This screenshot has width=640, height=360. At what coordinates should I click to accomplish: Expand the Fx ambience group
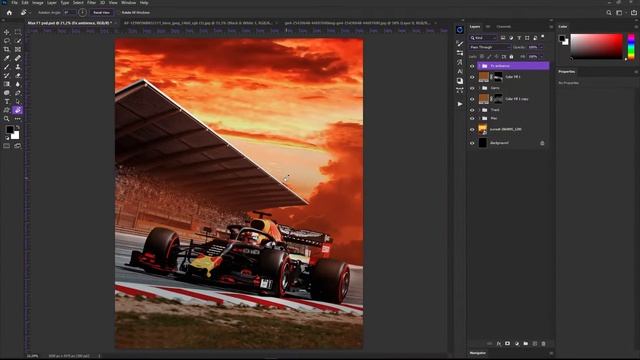coord(479,66)
